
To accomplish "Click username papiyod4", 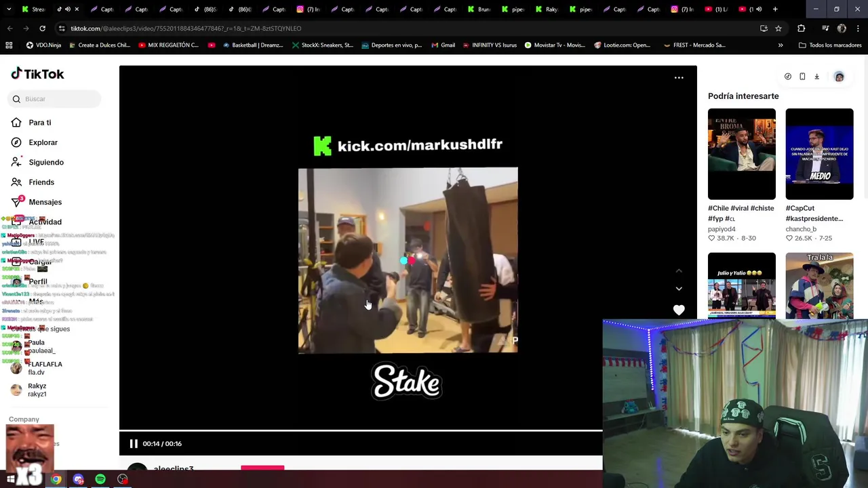I will [722, 229].
